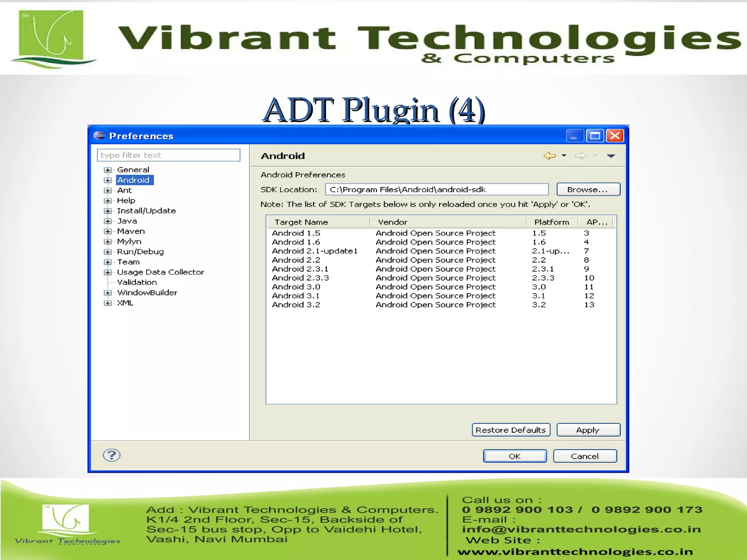Click the help question mark icon

tap(112, 455)
